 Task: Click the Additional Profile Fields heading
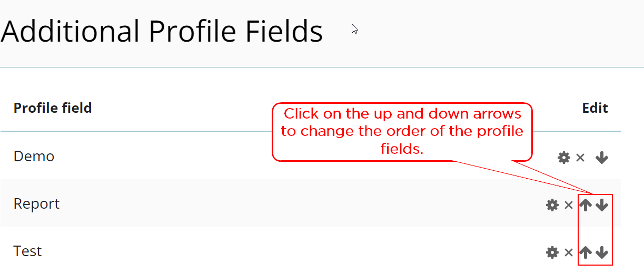(162, 31)
